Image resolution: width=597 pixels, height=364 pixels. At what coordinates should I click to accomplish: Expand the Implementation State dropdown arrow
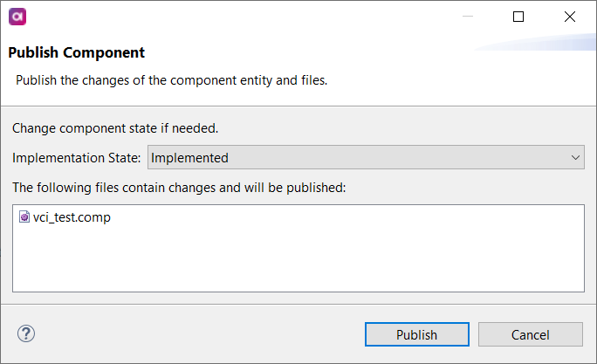click(575, 158)
